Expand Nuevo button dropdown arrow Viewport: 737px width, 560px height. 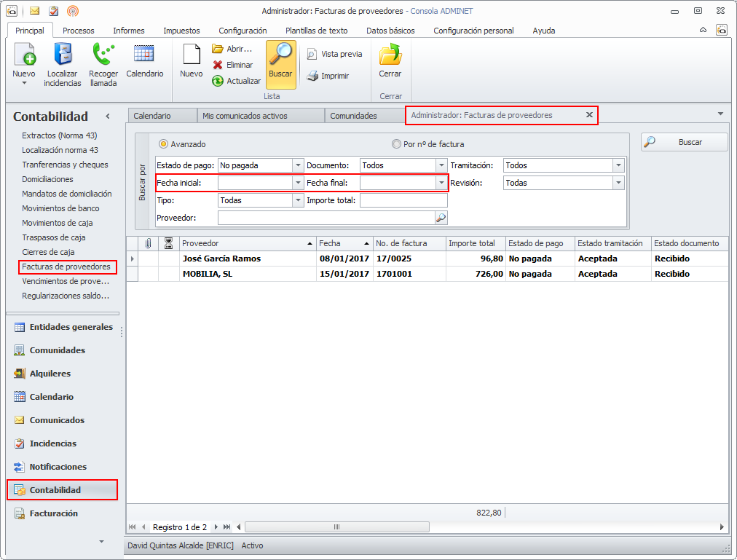click(25, 83)
